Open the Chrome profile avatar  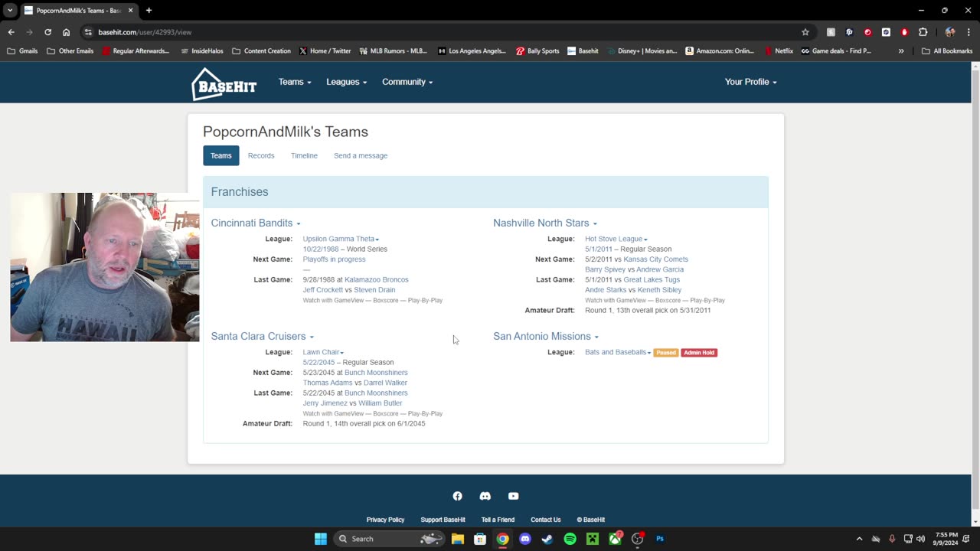[950, 32]
